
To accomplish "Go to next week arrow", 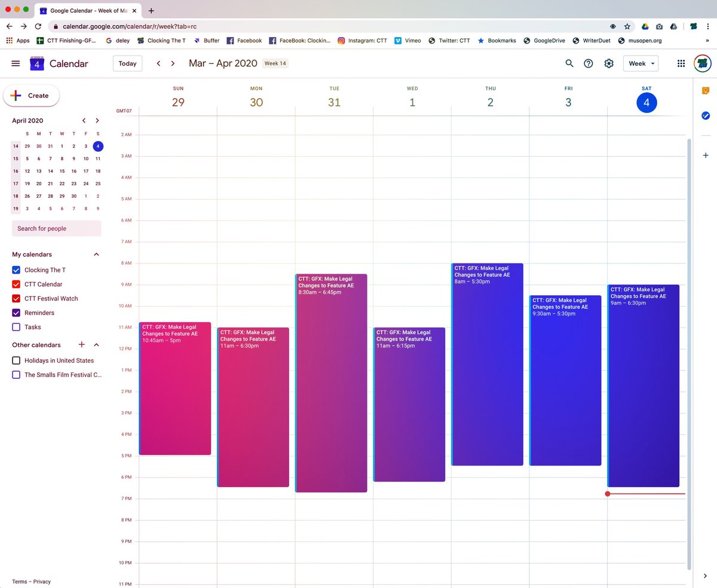I will 173,63.
